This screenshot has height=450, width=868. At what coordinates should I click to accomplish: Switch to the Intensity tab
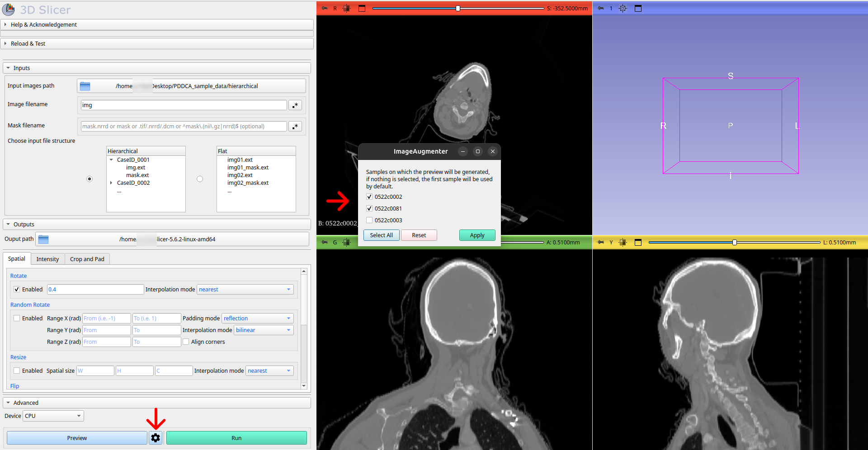[47, 259]
